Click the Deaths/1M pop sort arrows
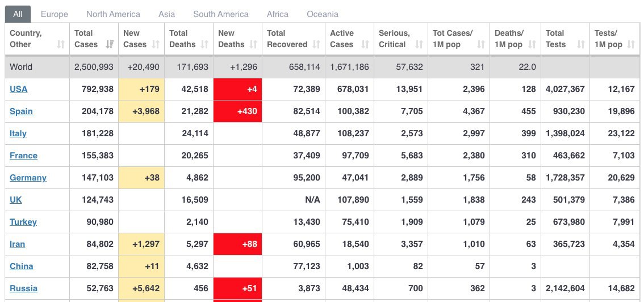 click(532, 44)
